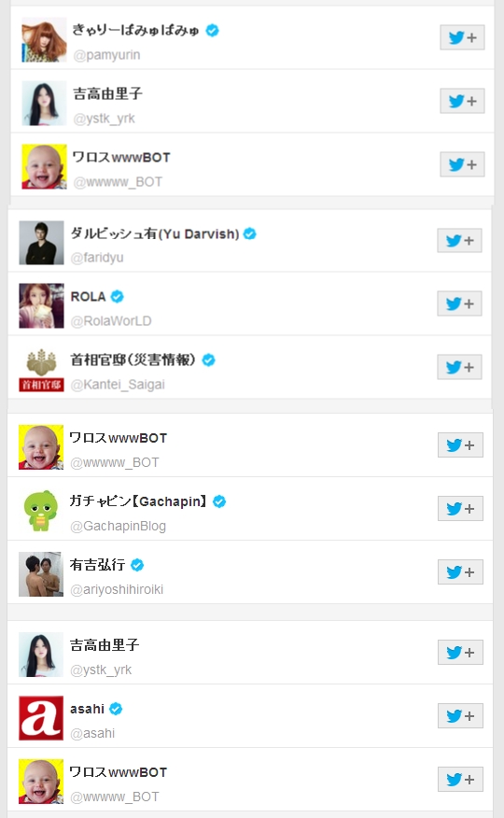Click follow icon for @Kantei_Saigai

click(x=459, y=367)
